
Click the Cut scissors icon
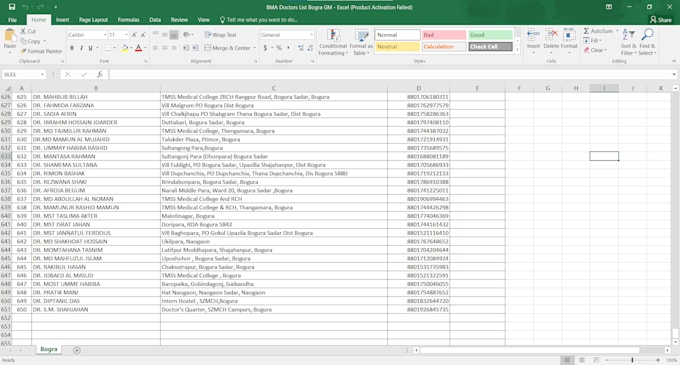23,31
